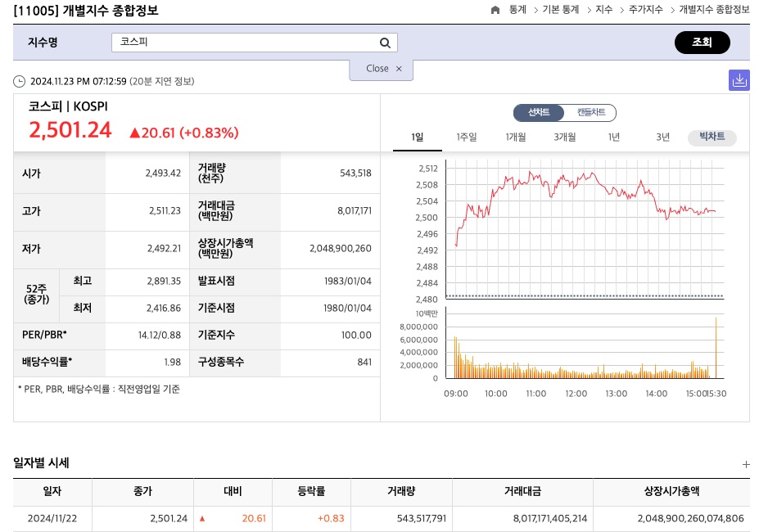Click the 고가 value 2,511.23
The width and height of the screenshot is (759, 532).
coord(165,211)
